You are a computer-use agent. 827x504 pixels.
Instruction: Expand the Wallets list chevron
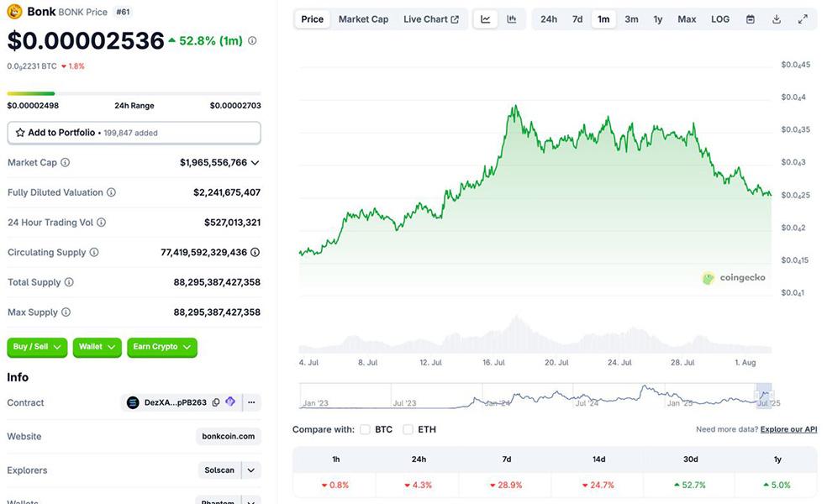point(251,501)
